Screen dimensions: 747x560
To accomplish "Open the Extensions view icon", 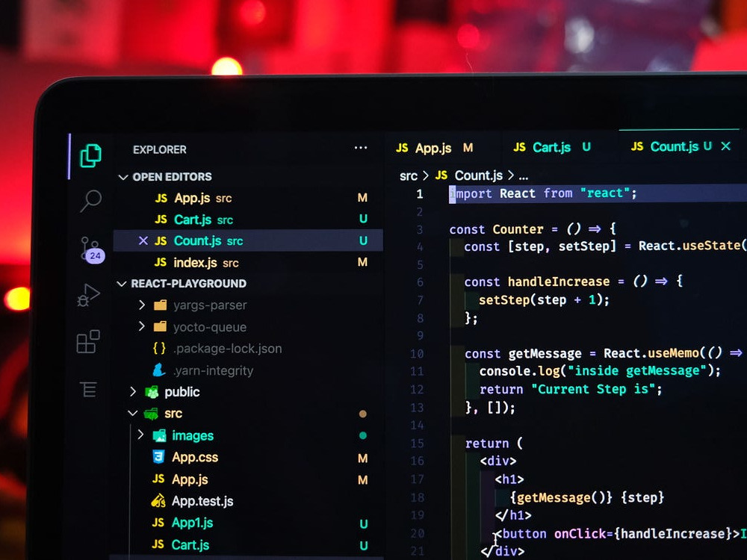I will 88,341.
